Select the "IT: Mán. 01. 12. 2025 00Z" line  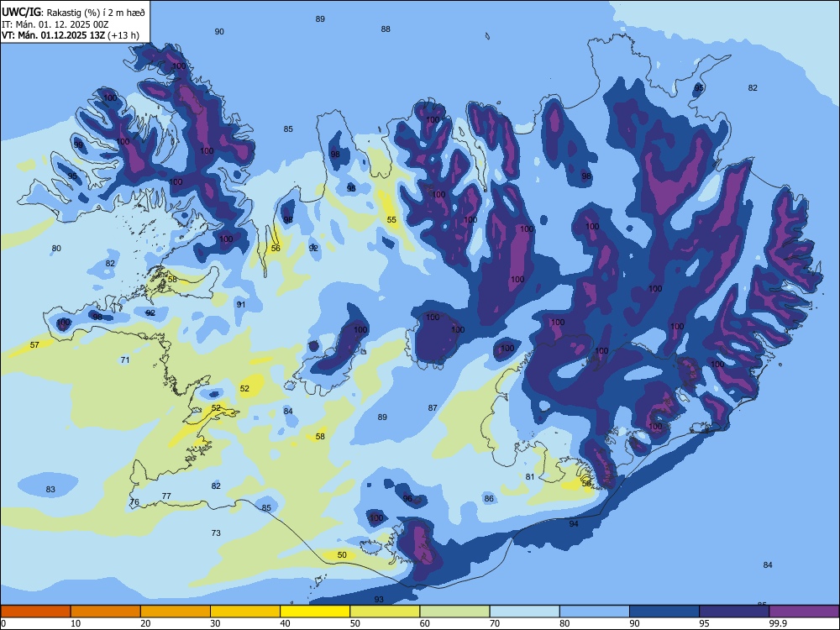(x=55, y=24)
